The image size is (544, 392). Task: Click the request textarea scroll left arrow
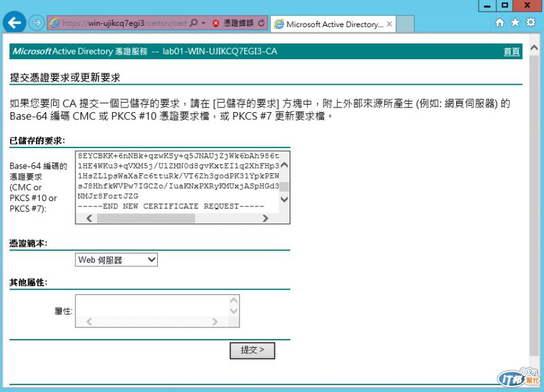89,218
